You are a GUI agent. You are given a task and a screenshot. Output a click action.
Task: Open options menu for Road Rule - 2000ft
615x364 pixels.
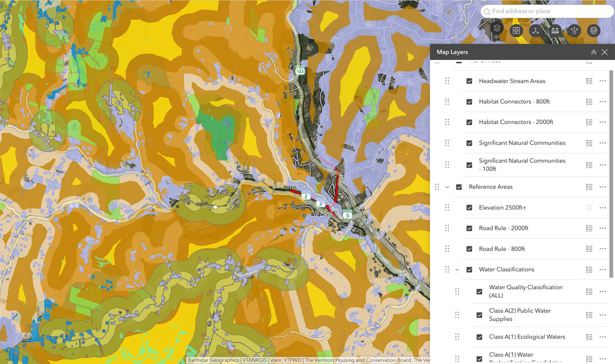click(x=603, y=228)
